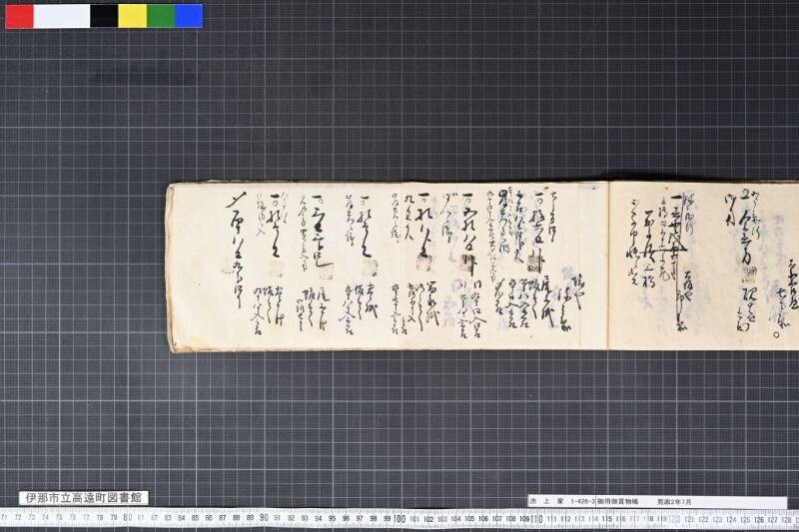Image resolution: width=799 pixels, height=532 pixels.
Task: Click the red color patch
Action: (19, 16)
